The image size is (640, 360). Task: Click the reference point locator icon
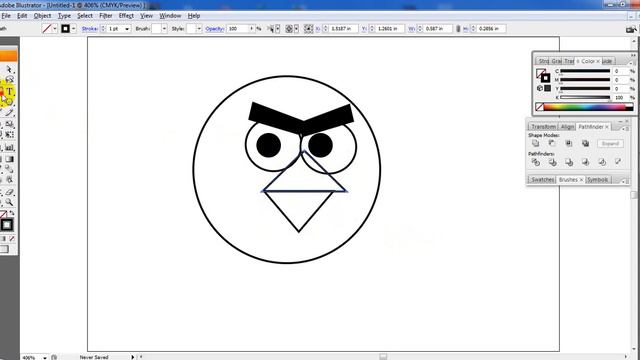(309, 29)
